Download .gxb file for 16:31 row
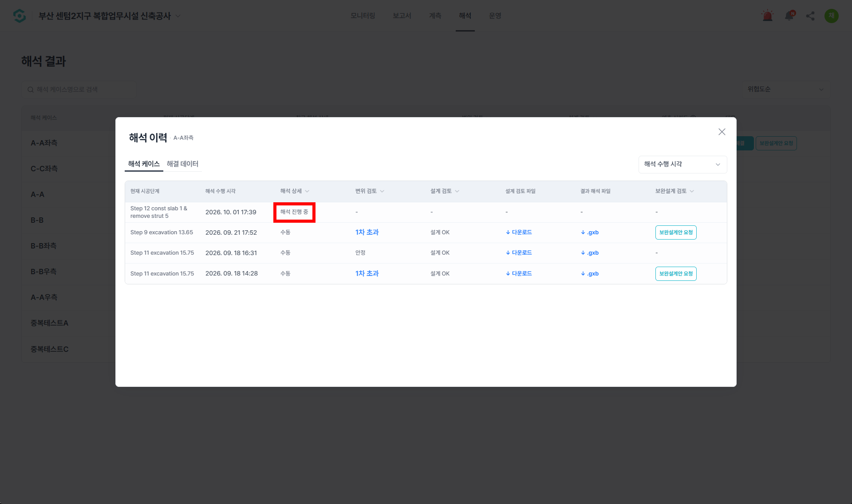This screenshot has height=504, width=852. coord(590,253)
